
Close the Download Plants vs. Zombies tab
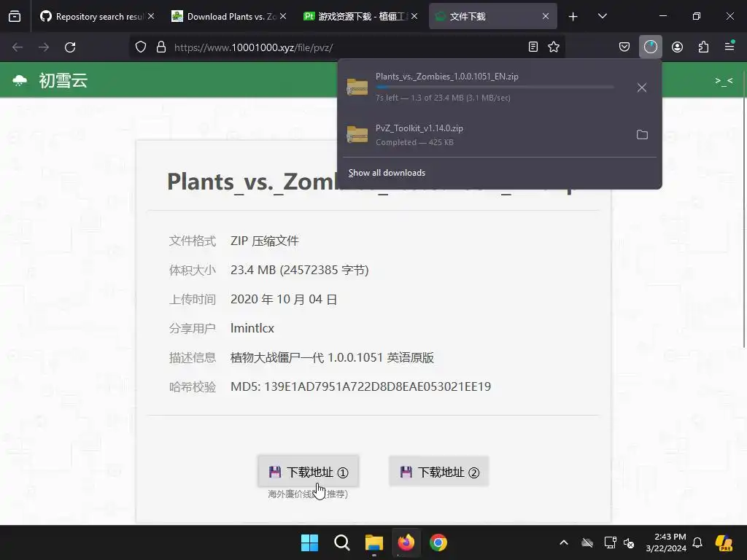point(283,16)
